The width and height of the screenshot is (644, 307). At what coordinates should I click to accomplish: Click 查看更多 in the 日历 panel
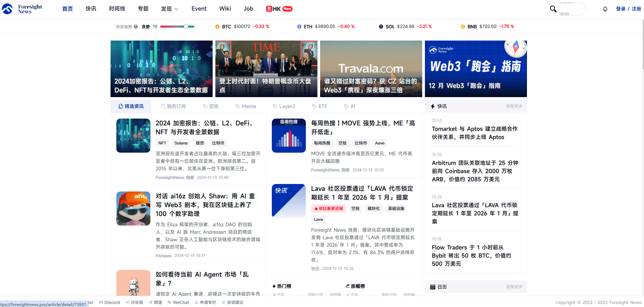[x=514, y=287]
